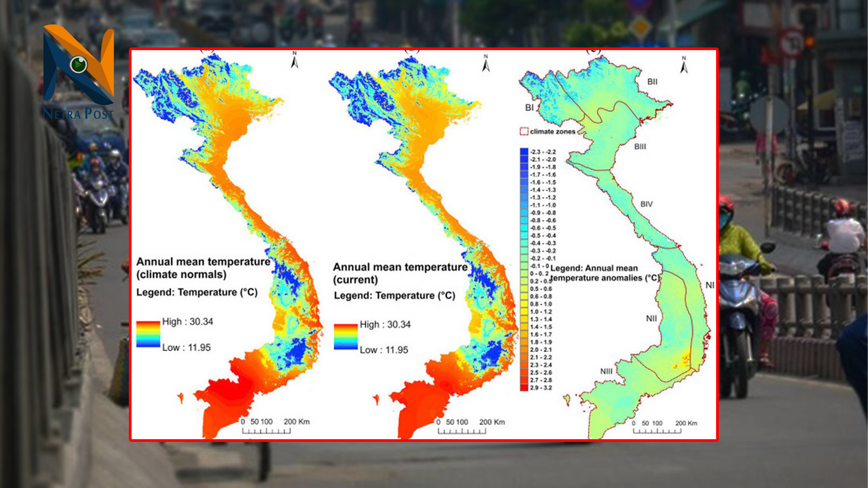The width and height of the screenshot is (868, 488).
Task: Click the round prohibition traffic sign at top right
Action: coord(791,43)
